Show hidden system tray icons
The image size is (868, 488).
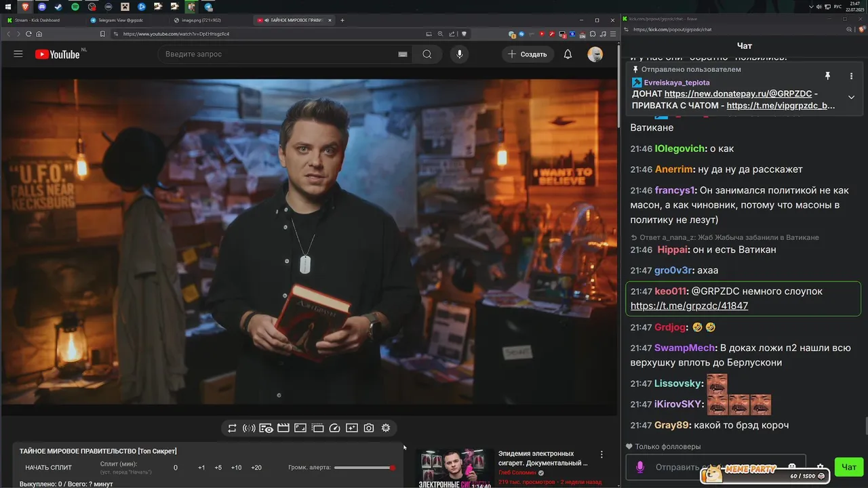(811, 7)
